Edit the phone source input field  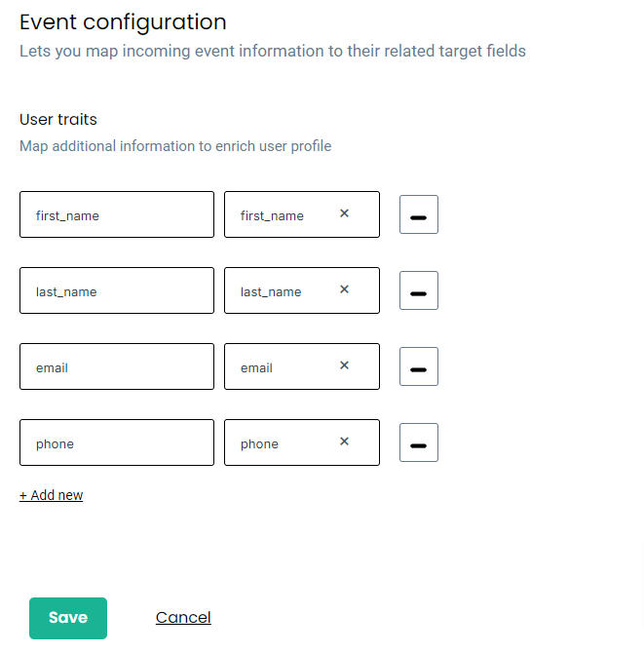tap(117, 442)
